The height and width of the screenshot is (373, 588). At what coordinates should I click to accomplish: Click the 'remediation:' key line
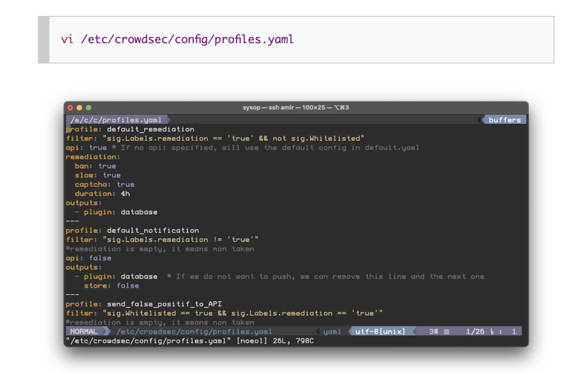click(x=93, y=157)
